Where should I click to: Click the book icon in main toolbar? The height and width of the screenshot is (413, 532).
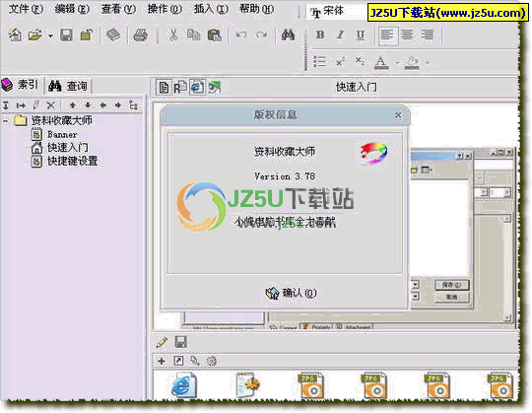coord(113,34)
